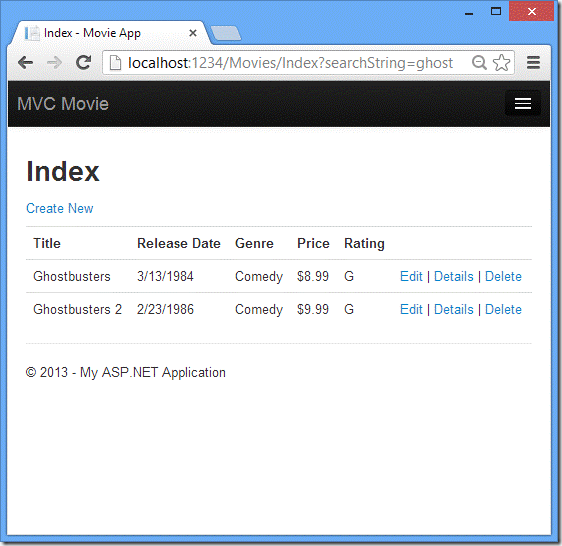Expand the MVC Movie navbar toggle
The image size is (562, 546).
click(523, 104)
